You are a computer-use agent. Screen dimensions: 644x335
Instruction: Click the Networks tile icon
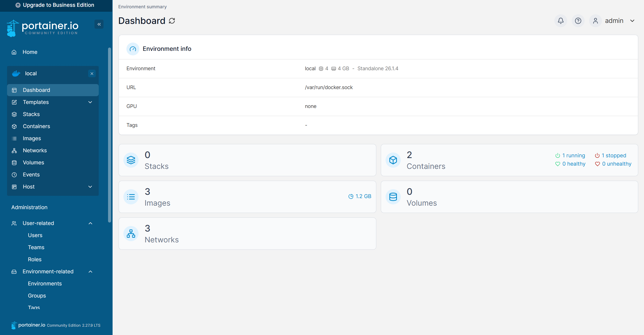point(131,234)
